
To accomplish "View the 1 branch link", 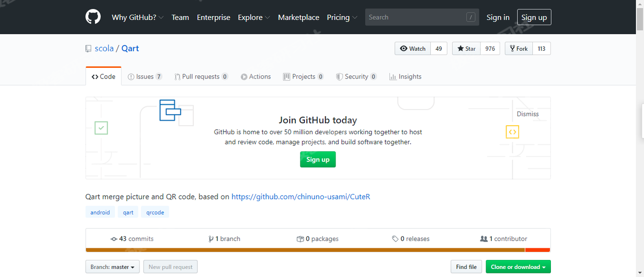I will tap(224, 239).
